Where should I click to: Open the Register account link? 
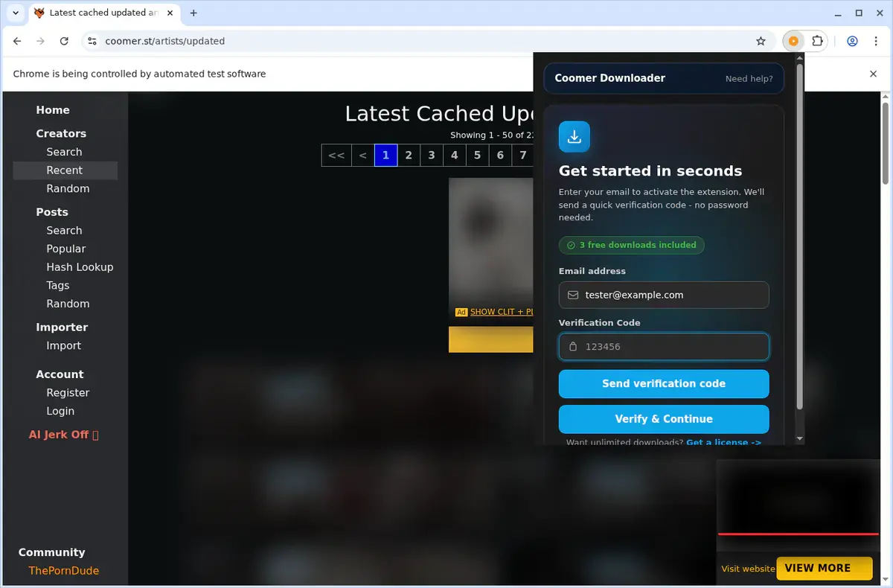coord(68,393)
